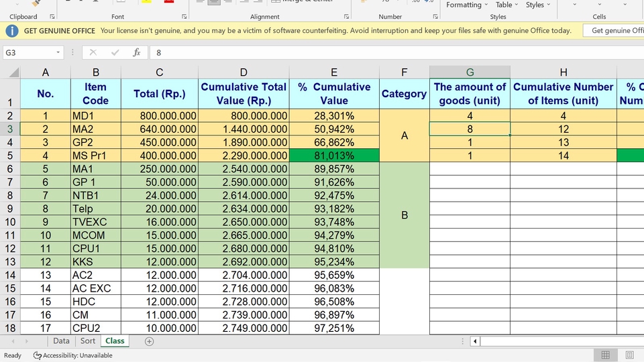This screenshot has width=644, height=362.
Task: Select the green 81,013% cell
Action: pyautogui.click(x=334, y=156)
